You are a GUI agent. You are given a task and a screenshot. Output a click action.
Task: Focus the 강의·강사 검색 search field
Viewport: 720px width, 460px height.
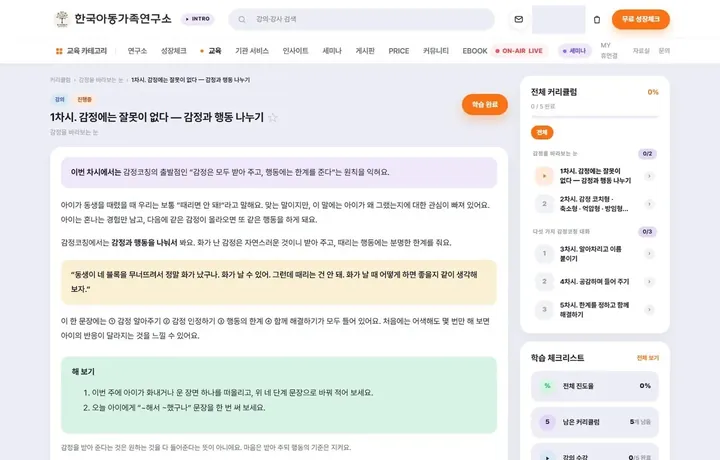(x=361, y=19)
